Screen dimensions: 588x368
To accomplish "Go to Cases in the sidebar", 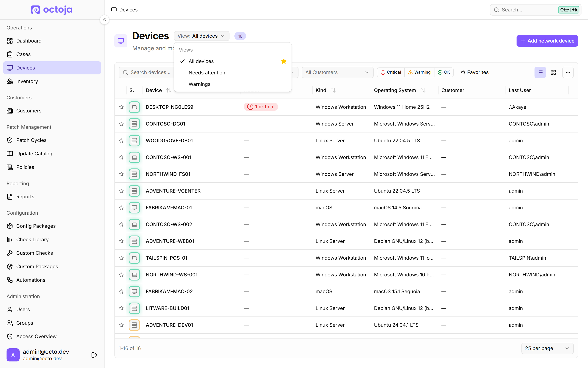I will point(52,54).
